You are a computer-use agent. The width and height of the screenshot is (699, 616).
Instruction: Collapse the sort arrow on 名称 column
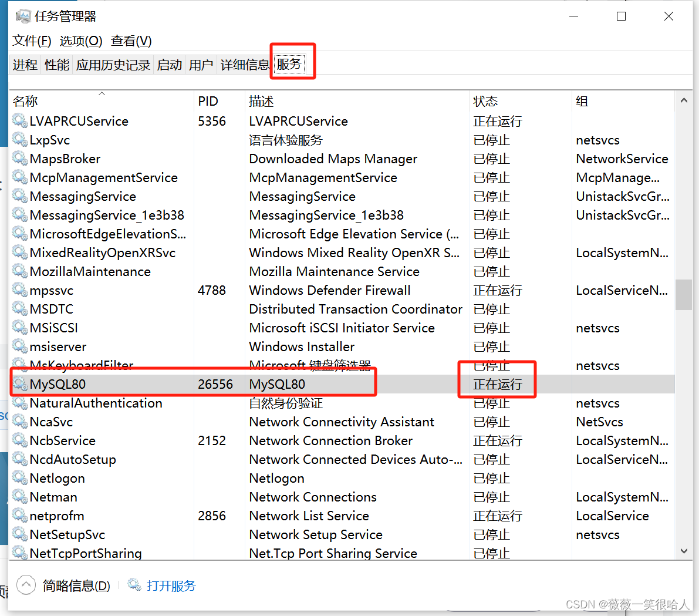point(101,93)
